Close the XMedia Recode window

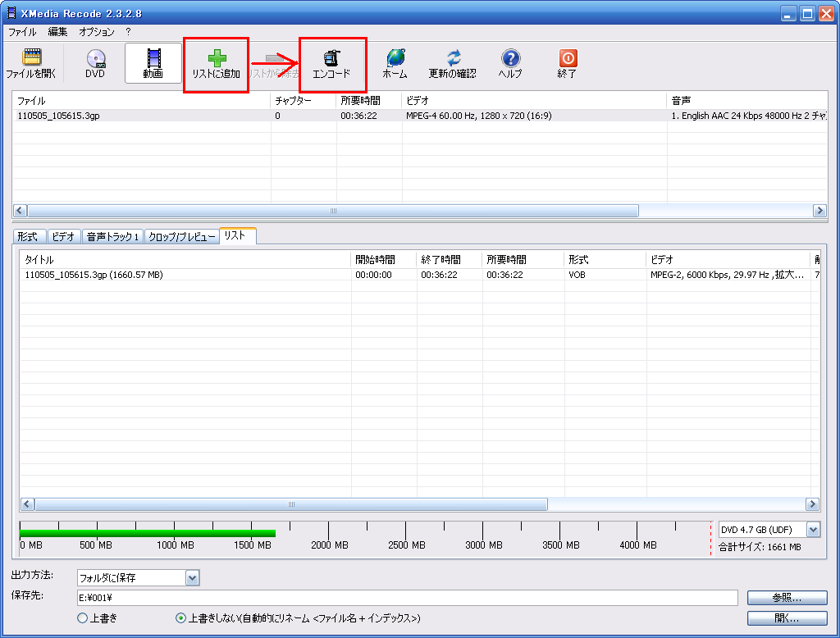[x=826, y=13]
